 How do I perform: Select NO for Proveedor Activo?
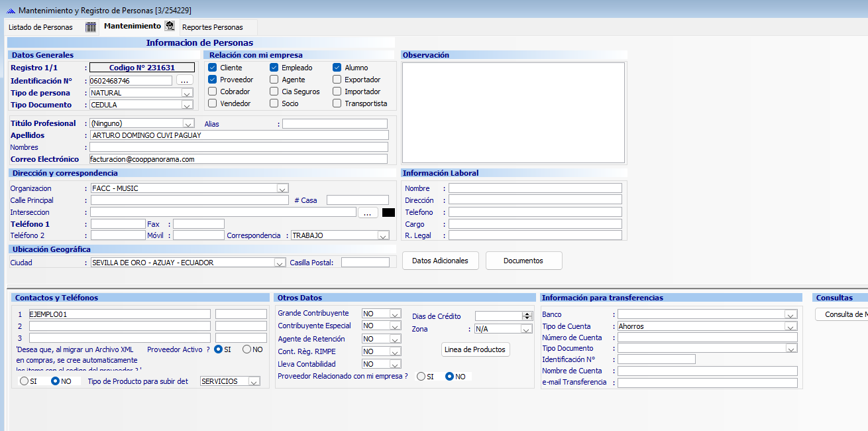[x=247, y=349]
